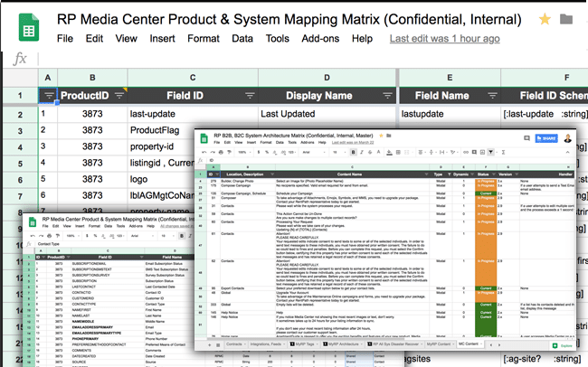Switch to MyRP Architecture sheet tab
The image size is (588, 367).
(342, 344)
